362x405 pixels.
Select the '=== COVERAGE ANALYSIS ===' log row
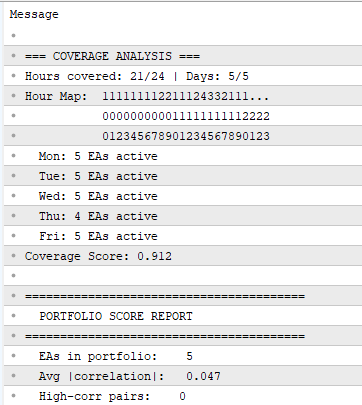pos(183,56)
